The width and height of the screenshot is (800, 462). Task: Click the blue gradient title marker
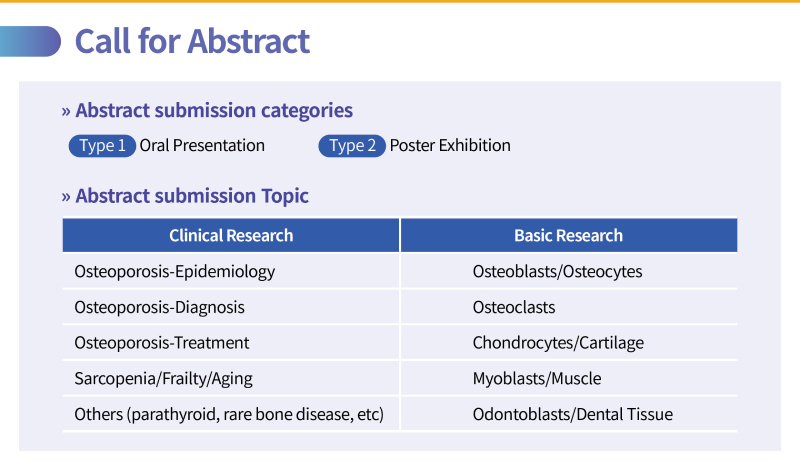(30, 41)
